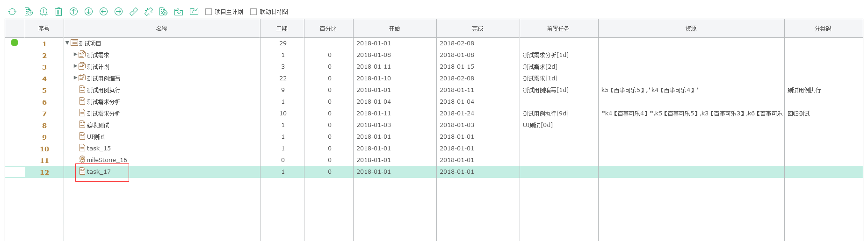868x241 pixels.
Task: Click the refresh icon in the toolbar
Action: pos(12,12)
